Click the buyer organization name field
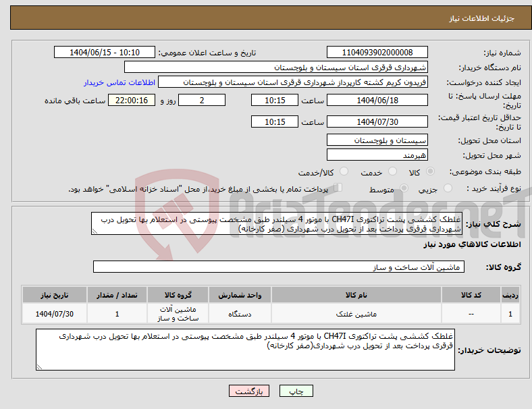532x409 pixels. pos(276,67)
